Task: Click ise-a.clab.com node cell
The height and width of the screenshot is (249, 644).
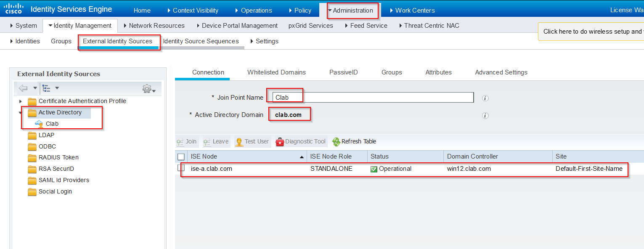Action: (x=212, y=169)
